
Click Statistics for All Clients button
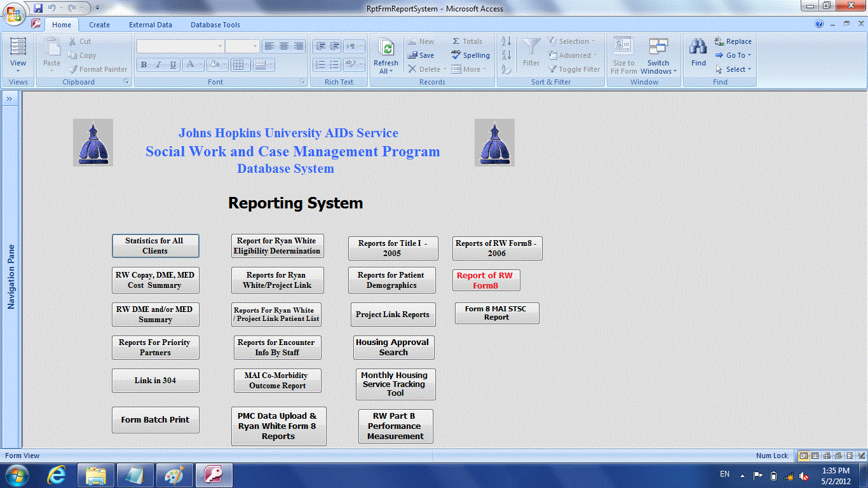(x=155, y=246)
